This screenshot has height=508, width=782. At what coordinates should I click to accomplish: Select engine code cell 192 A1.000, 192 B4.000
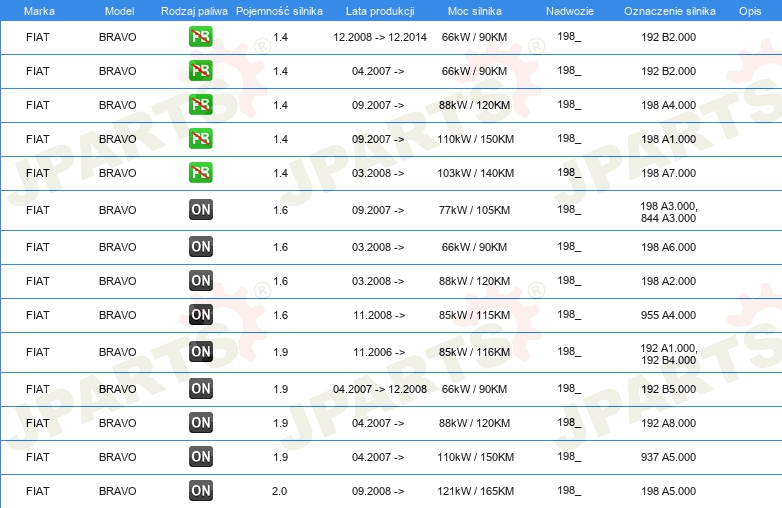[x=669, y=354]
